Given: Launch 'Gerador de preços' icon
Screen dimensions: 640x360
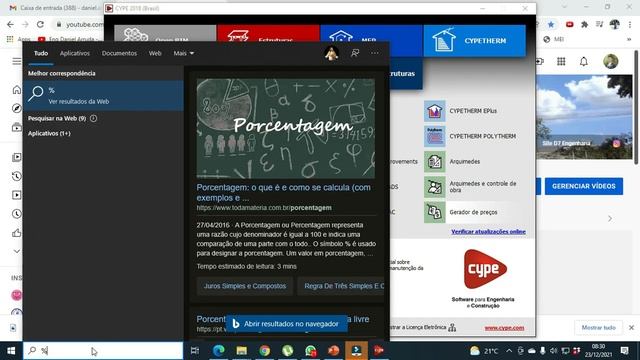Looking at the screenshot, I should click(x=434, y=212).
